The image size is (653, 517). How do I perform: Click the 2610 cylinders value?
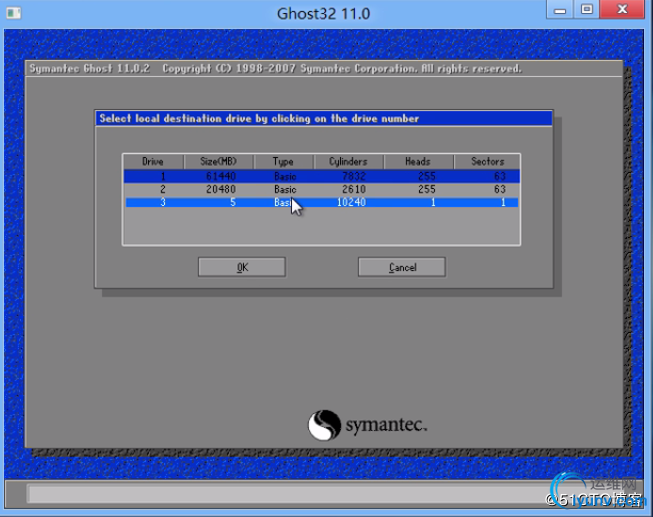354,189
